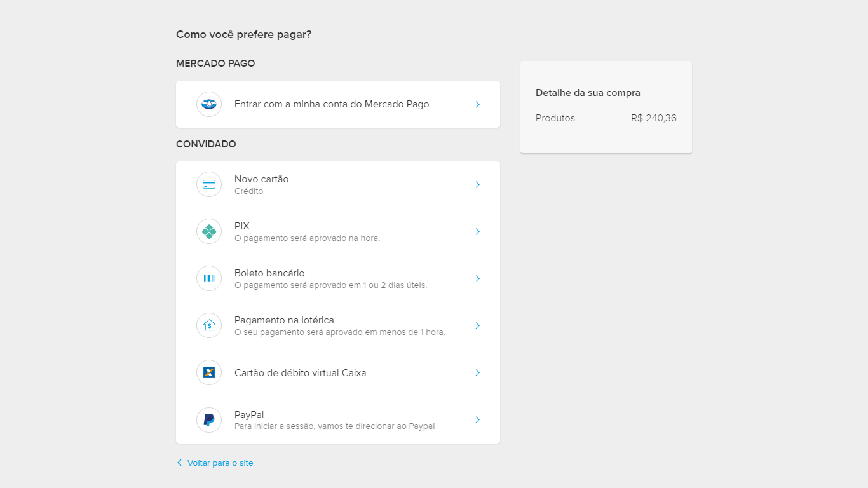Open chevron arrow on Mercado Pago account row
868x488 pixels.
point(478,104)
